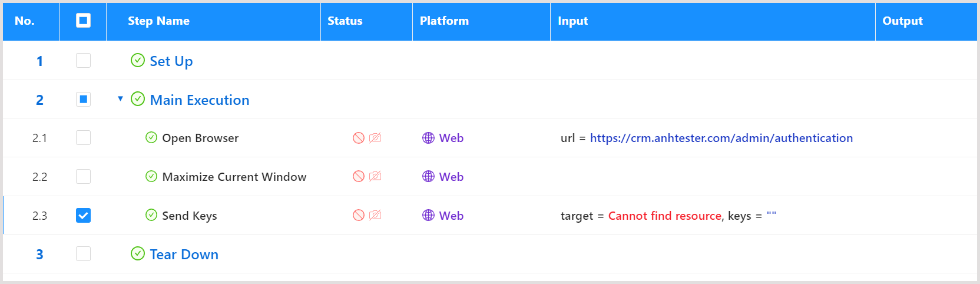Click step number 1
Image resolution: width=980 pixels, height=284 pixels.
point(39,61)
